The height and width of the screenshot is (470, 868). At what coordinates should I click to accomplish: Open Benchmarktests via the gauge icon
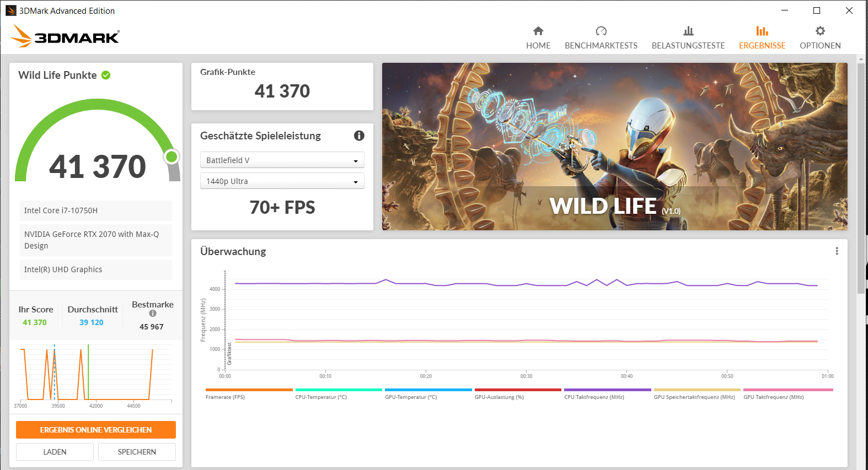pos(601,31)
